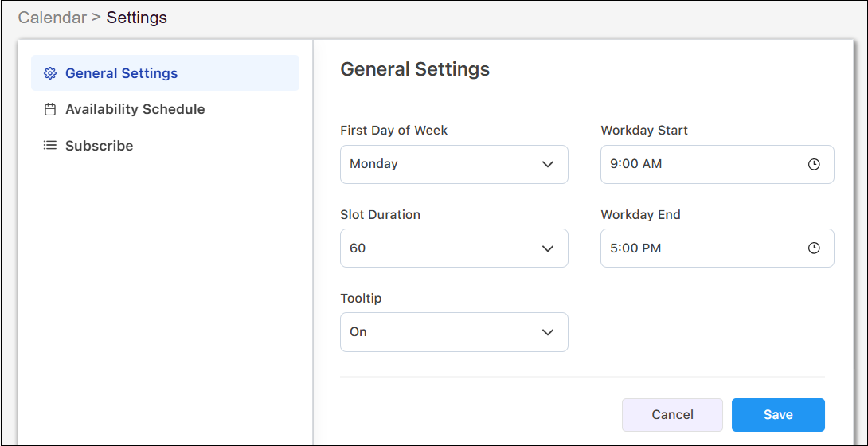Click the calendar icon beside Availability Schedule
Screen dimensions: 868x446
(50, 110)
